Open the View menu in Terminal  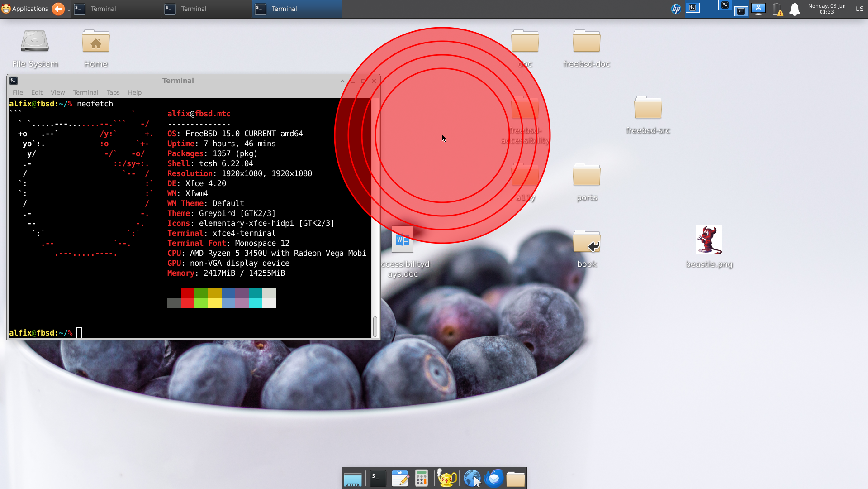[57, 92]
